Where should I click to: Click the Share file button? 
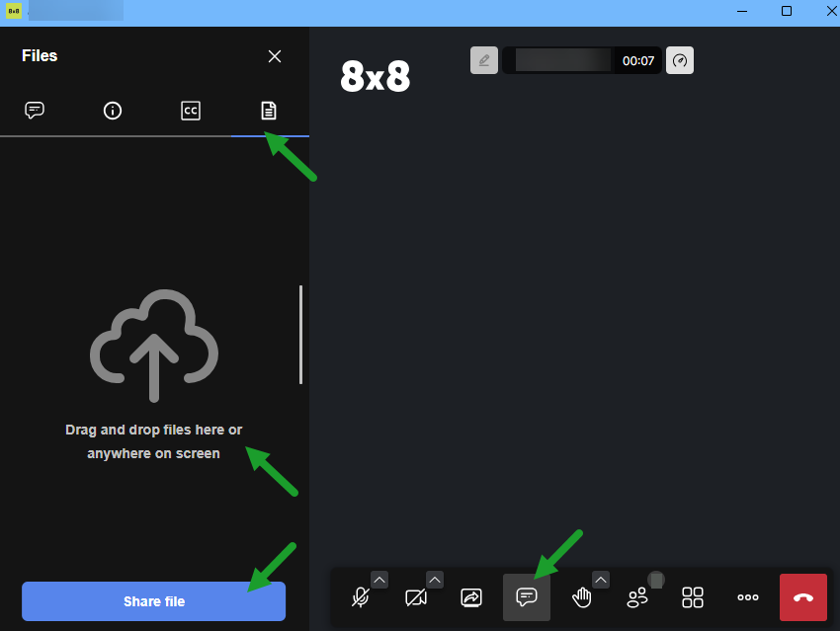click(x=153, y=601)
